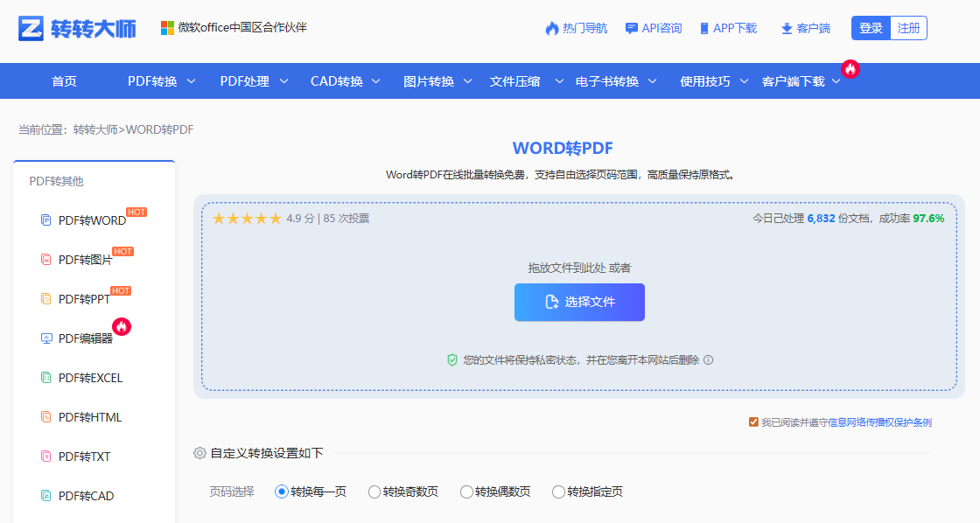Click the gear icon beside 自定义转换设置
Image resolution: width=980 pixels, height=523 pixels.
(199, 453)
